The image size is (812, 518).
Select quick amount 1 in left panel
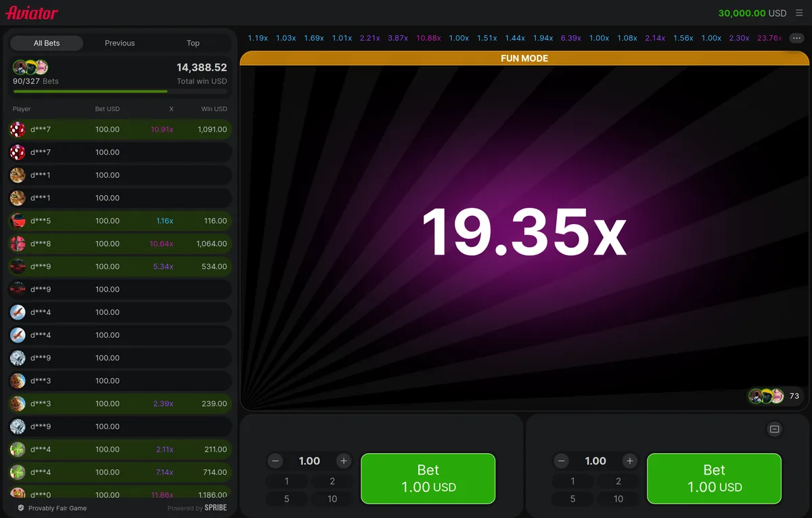click(x=287, y=481)
